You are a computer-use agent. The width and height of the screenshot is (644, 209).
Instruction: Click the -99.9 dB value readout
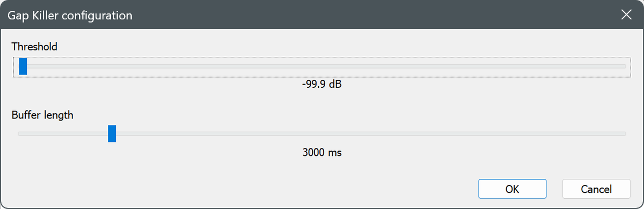pos(322,85)
